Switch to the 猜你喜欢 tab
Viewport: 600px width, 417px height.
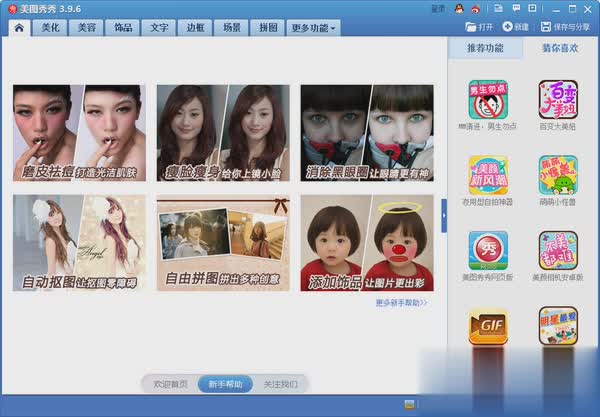560,48
